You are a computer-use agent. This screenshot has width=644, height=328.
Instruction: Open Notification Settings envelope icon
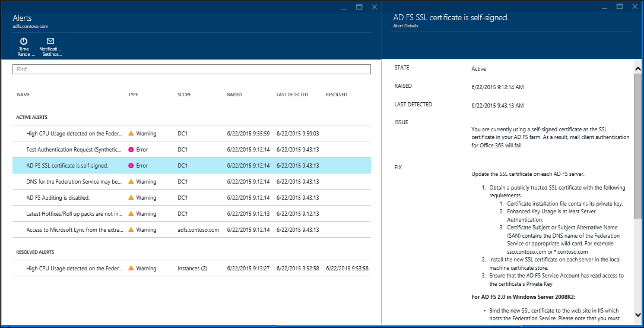50,42
